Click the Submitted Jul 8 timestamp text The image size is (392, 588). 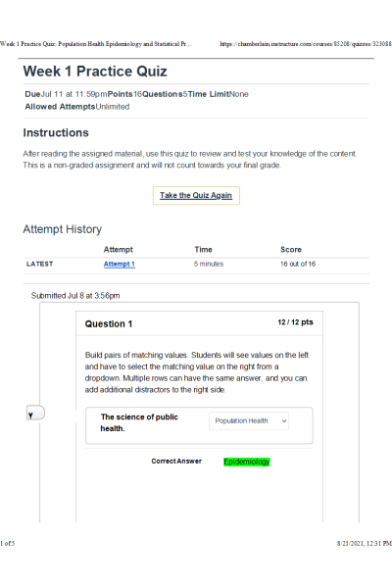(75, 296)
